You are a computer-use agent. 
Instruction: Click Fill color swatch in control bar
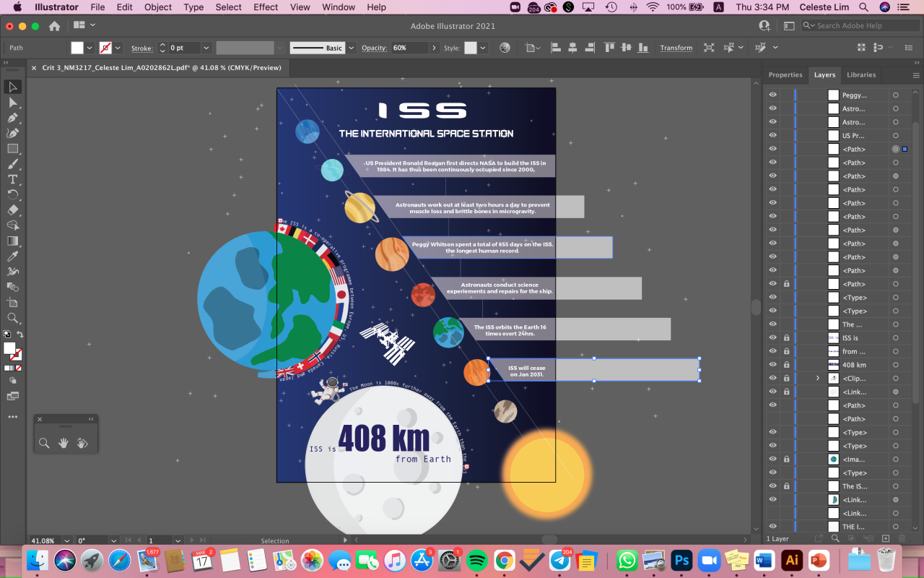[77, 48]
